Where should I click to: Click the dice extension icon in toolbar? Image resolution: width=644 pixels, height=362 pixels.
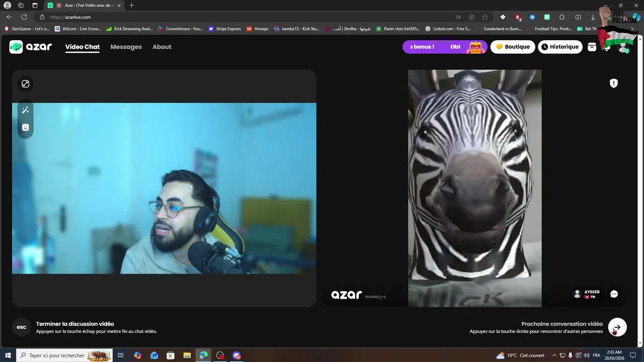point(503,17)
